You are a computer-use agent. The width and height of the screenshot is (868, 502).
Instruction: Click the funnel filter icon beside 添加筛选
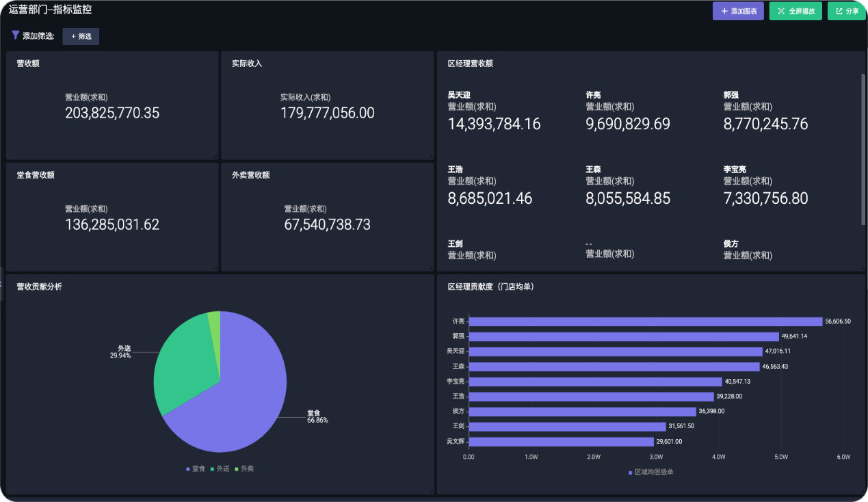point(15,36)
